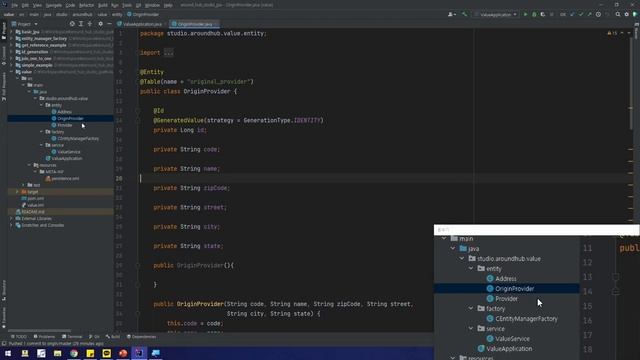Expand all icon in Project panel header
The width and height of the screenshot is (640, 360).
coord(81,24)
